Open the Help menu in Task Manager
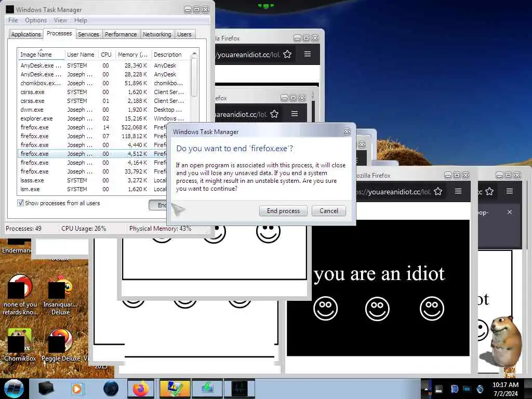532x399 pixels. click(81, 20)
